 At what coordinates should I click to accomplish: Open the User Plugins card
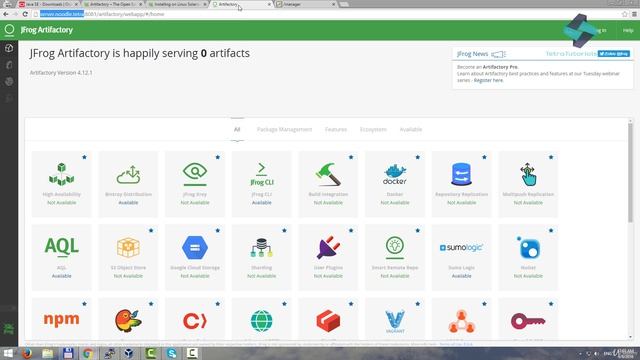pyautogui.click(x=328, y=258)
